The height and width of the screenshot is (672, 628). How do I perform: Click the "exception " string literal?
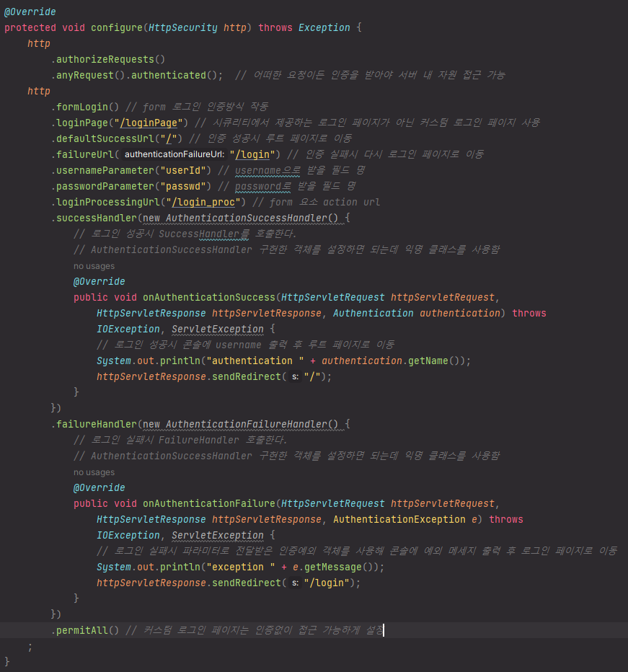[241, 567]
